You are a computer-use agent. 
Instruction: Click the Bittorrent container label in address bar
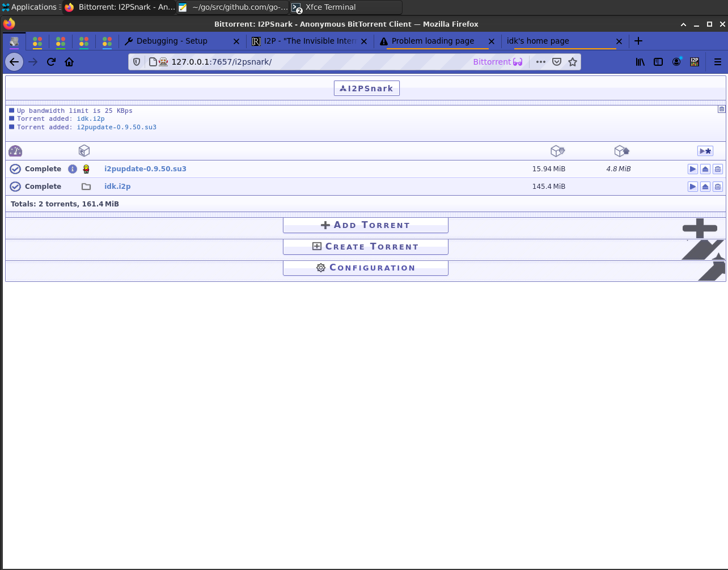tap(498, 62)
